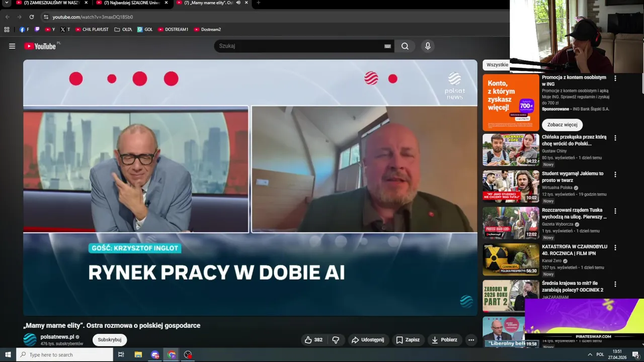Download video with Pobierz button

(x=445, y=340)
